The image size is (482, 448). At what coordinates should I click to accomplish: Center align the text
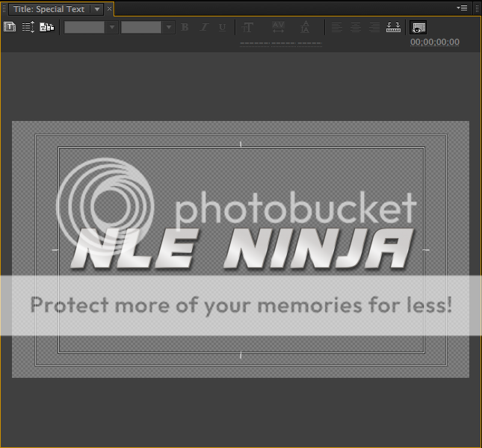[356, 28]
